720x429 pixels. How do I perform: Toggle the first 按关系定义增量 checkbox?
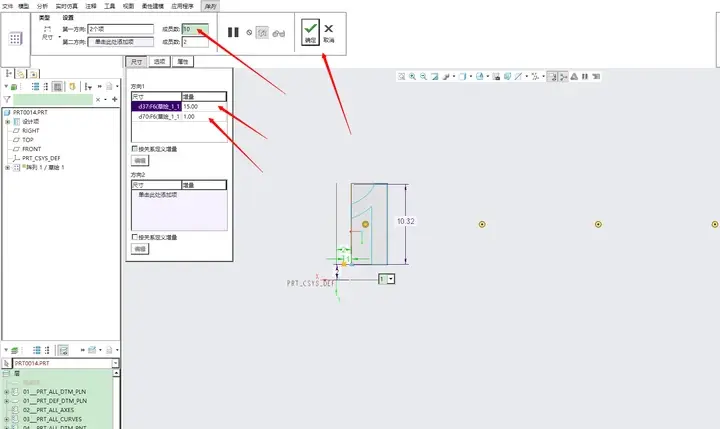point(135,148)
